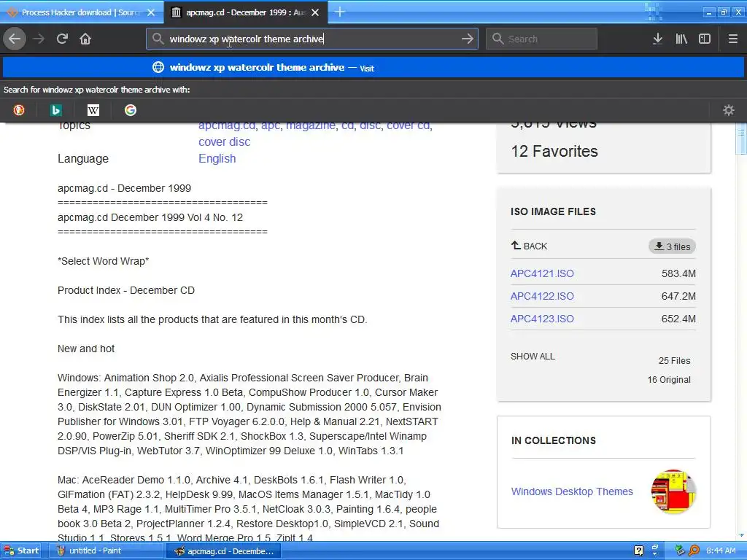Search with the Bing engine icon
747x560 pixels.
(x=55, y=111)
